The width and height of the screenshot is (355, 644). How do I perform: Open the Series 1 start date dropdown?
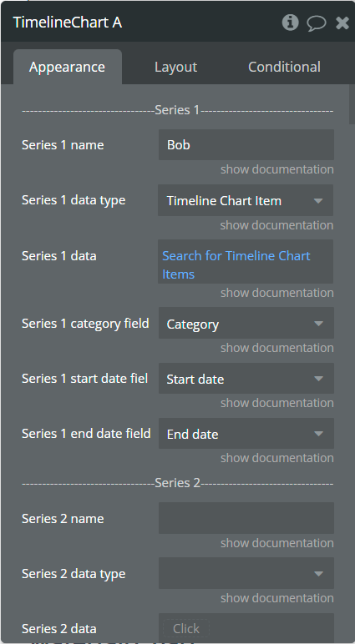(x=246, y=378)
